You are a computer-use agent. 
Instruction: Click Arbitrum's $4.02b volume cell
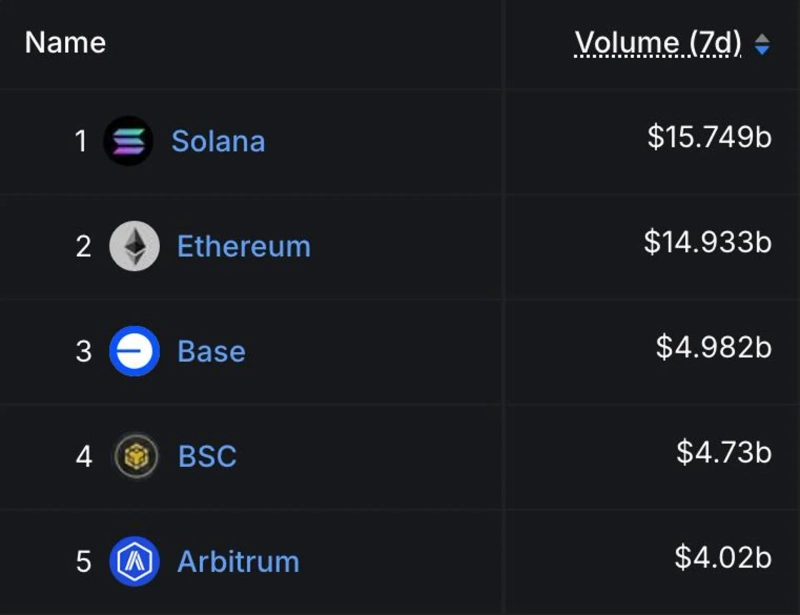pos(723,557)
